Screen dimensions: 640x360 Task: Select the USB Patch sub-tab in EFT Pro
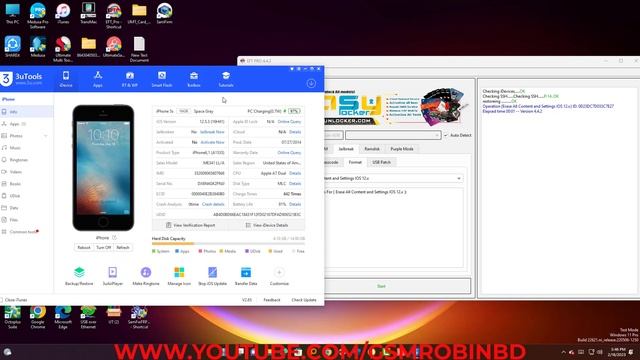point(382,162)
